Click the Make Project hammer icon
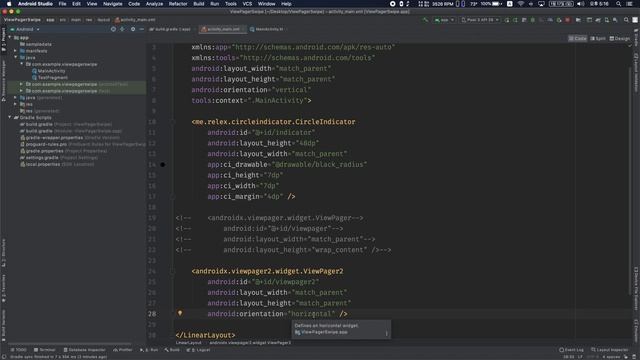Screen dimensions: 640x360 click(x=425, y=20)
